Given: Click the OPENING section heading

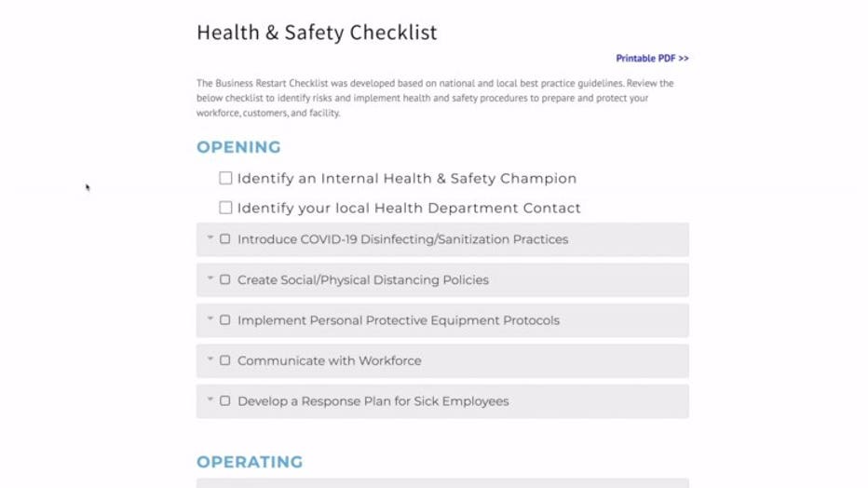Looking at the screenshot, I should (238, 147).
